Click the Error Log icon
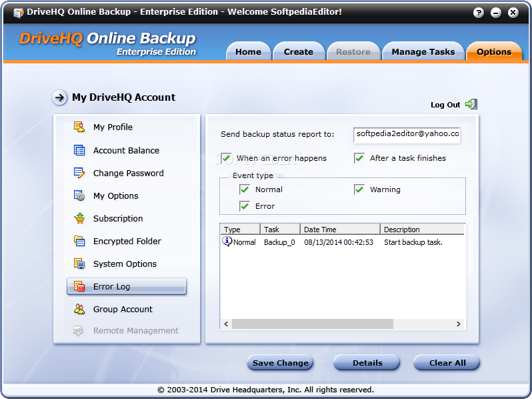The width and height of the screenshot is (532, 399). click(x=79, y=287)
